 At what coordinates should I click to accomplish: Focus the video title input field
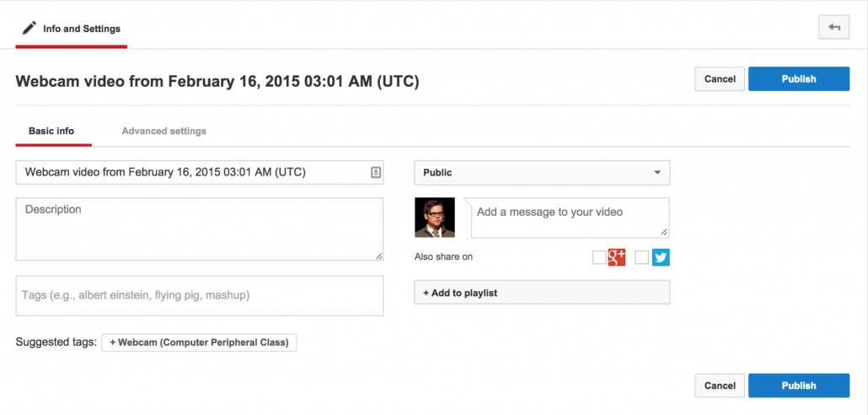coord(199,172)
